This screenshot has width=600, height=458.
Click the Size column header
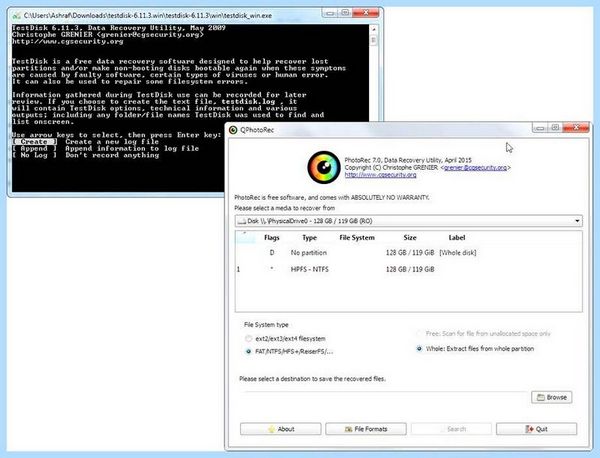(409, 238)
